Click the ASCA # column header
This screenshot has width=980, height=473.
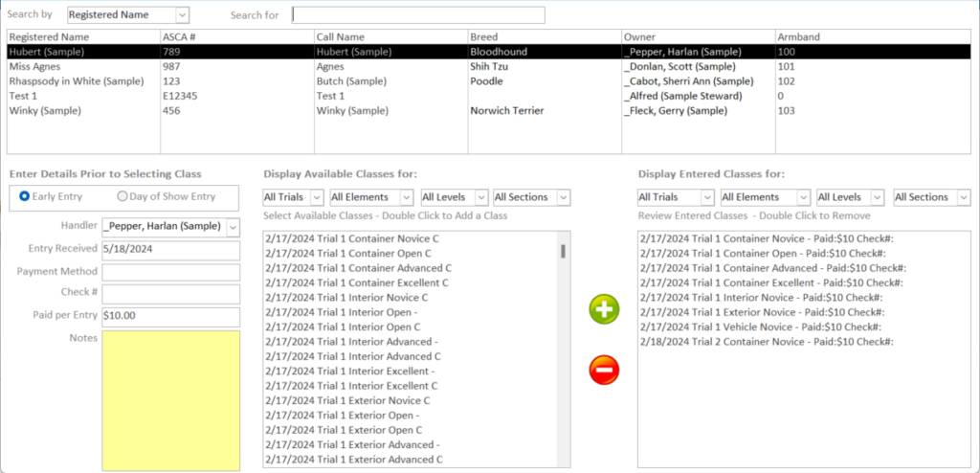[x=237, y=37]
